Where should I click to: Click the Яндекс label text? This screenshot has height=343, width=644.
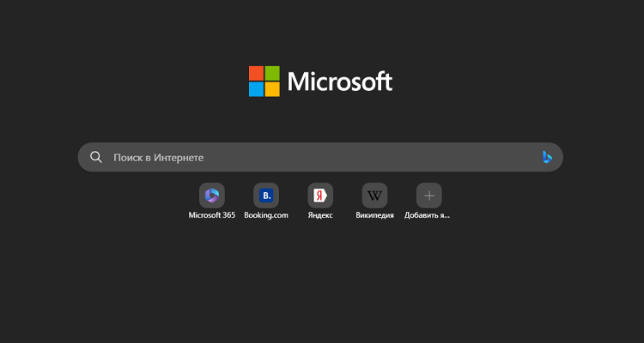click(320, 215)
